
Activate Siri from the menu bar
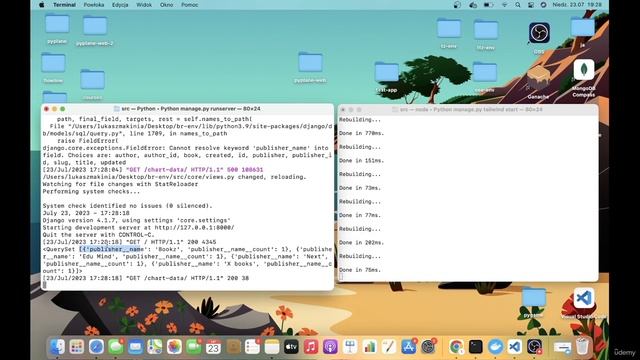pyautogui.click(x=543, y=5)
